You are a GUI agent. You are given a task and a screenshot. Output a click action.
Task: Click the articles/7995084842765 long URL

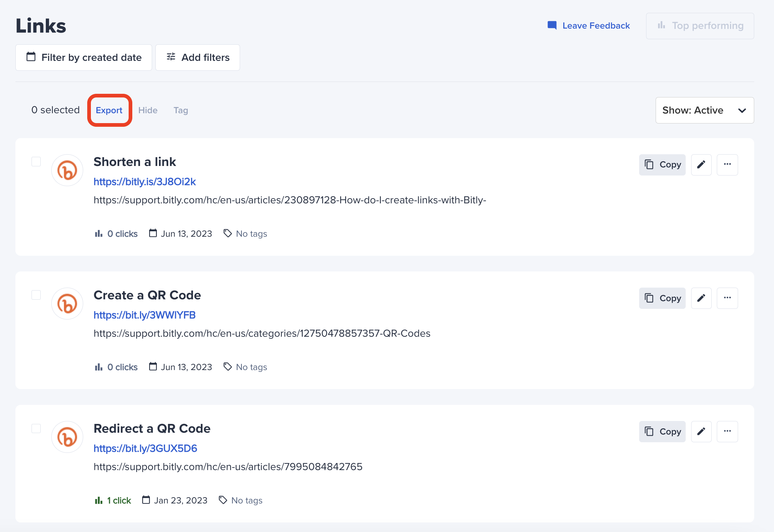228,467
